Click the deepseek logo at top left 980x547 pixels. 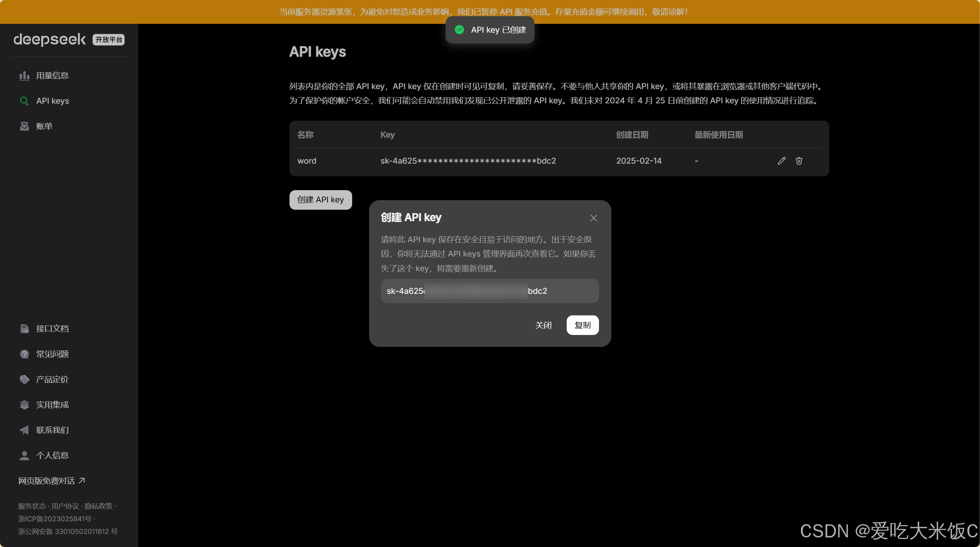point(50,40)
